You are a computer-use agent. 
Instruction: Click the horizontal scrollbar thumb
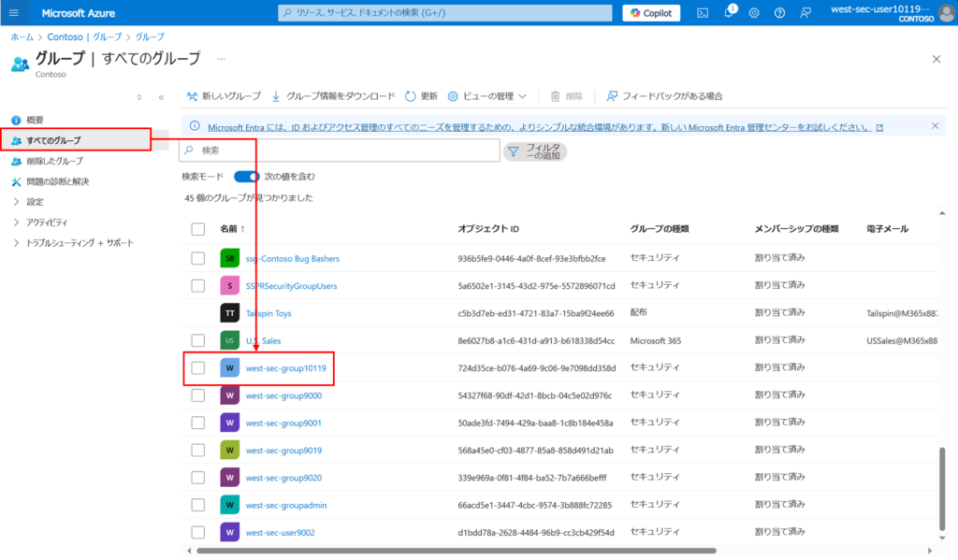pos(456,551)
